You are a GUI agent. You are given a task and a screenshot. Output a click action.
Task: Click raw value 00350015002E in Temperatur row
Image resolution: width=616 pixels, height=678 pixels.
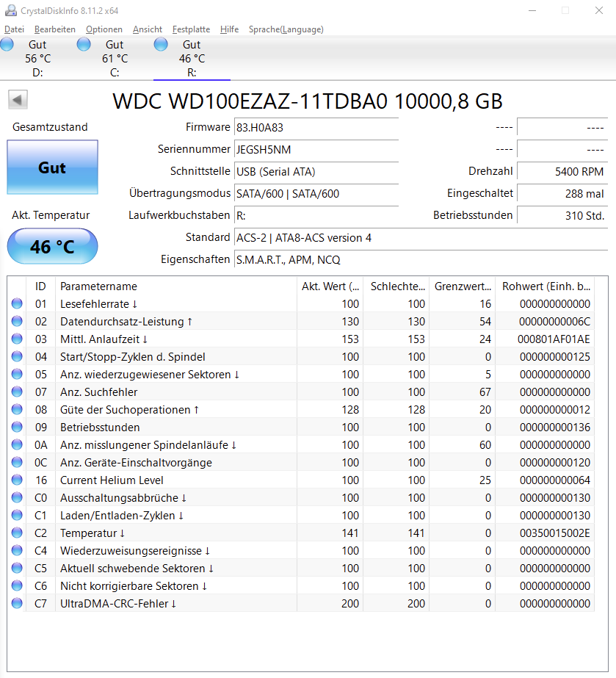click(554, 533)
